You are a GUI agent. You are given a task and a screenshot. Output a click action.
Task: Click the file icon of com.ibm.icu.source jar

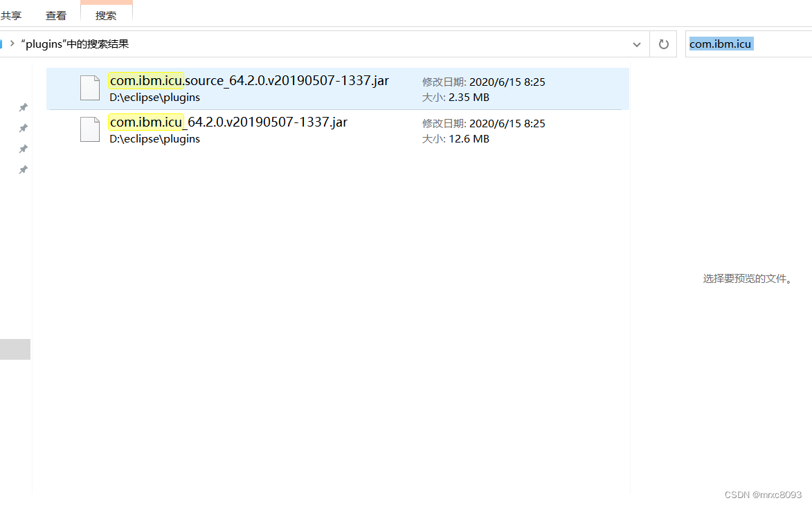89,88
